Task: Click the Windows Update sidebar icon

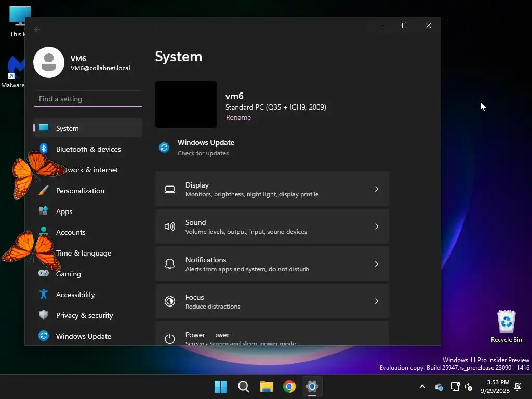Action: click(44, 336)
